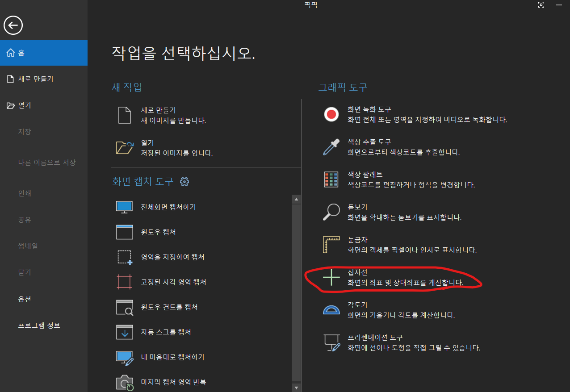Screen dimensions: 570x392
Task: Minimize the 픽픽 window
Action: tap(559, 5)
